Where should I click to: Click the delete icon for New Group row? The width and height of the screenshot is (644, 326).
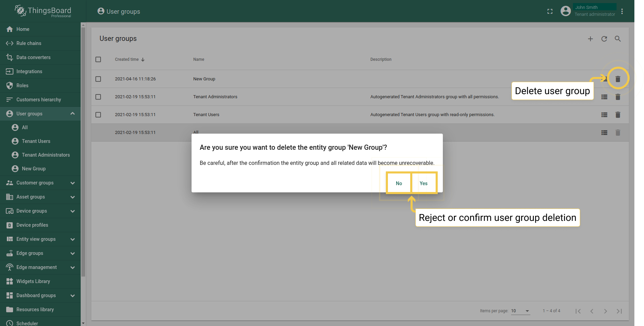coord(618,79)
